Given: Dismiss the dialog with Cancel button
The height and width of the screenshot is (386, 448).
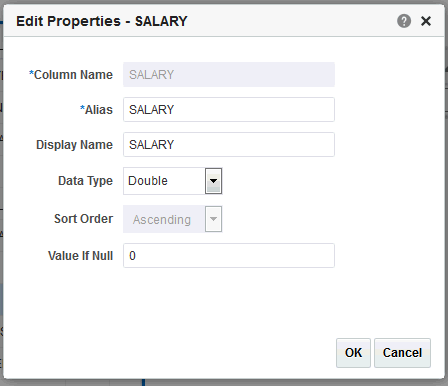Looking at the screenshot, I should [402, 353].
